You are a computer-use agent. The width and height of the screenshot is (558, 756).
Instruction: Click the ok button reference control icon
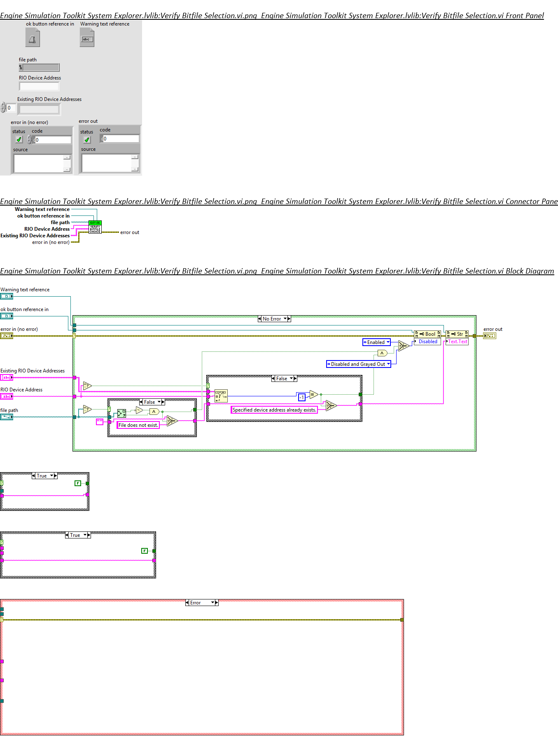tap(33, 38)
